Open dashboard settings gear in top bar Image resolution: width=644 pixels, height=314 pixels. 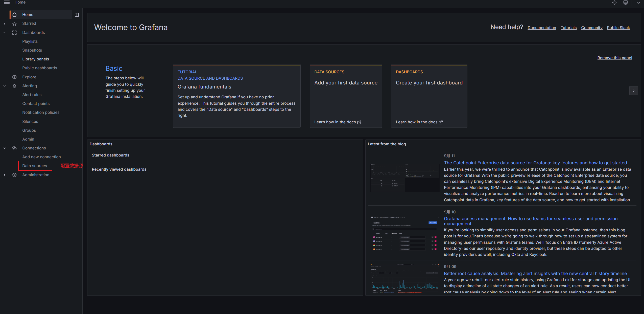614,3
